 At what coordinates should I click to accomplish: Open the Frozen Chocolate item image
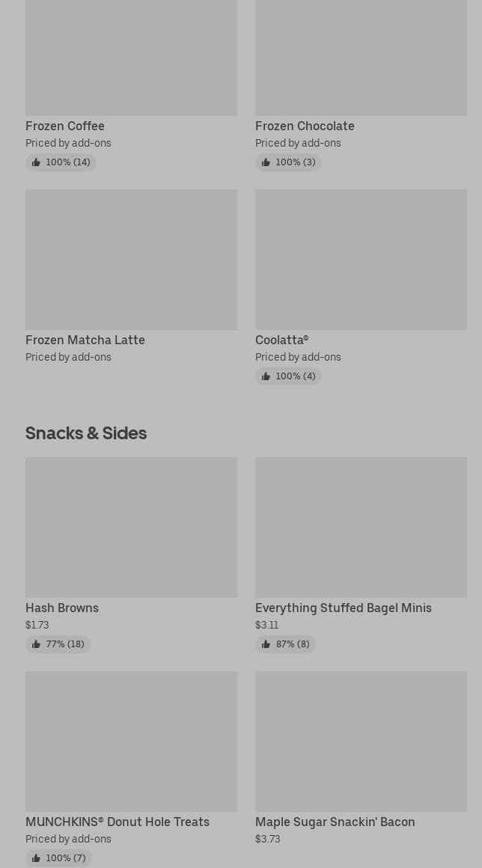point(361,58)
